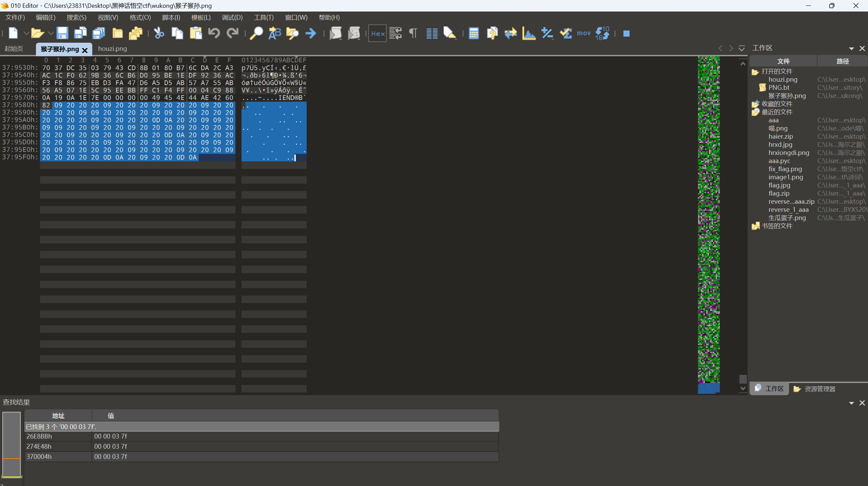
Task: Open dropdown arrow beside Open file
Action: pos(51,33)
